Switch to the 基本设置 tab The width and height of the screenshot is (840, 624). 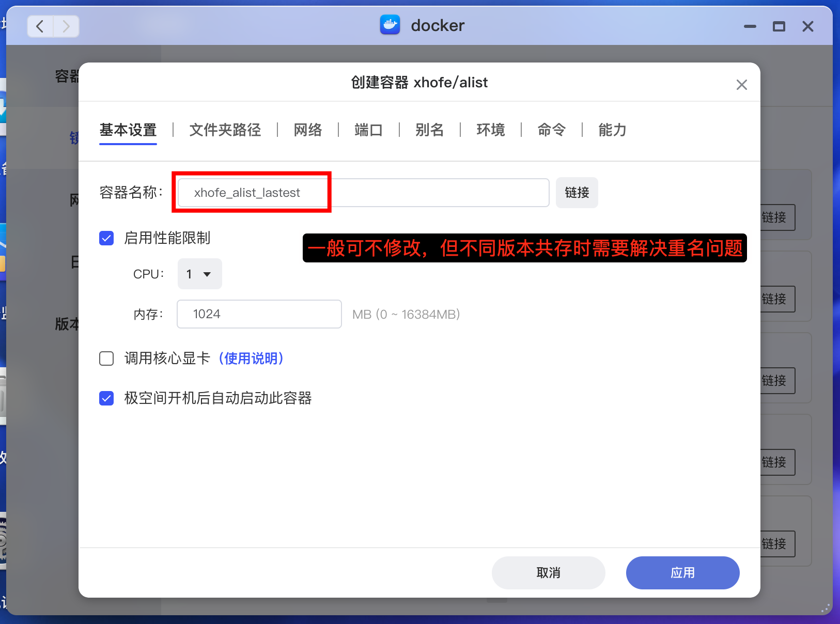[128, 130]
